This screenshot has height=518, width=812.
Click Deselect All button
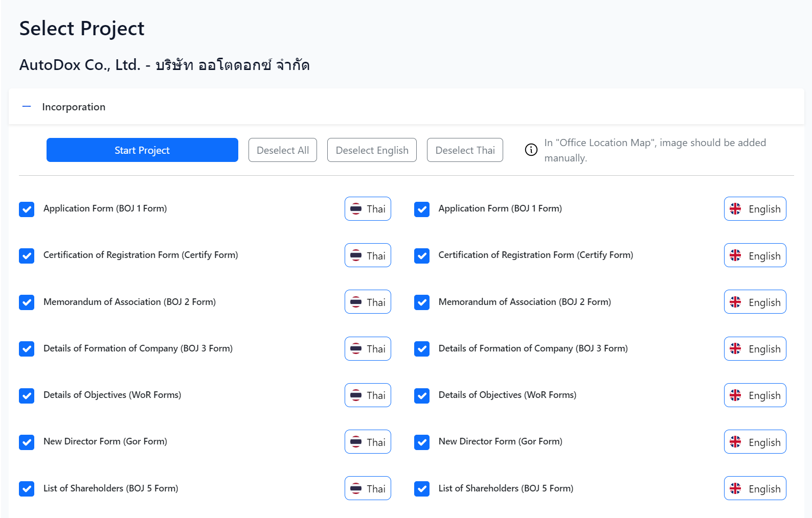pyautogui.click(x=283, y=150)
